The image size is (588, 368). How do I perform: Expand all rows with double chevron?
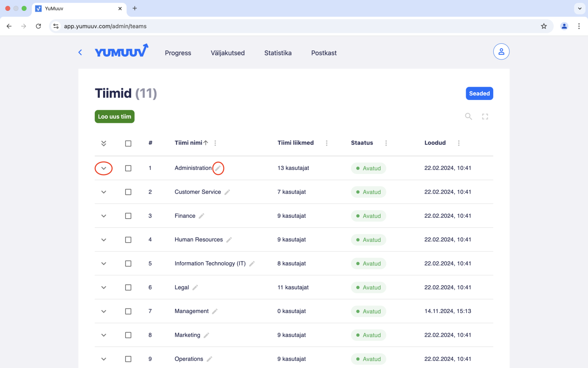[104, 143]
